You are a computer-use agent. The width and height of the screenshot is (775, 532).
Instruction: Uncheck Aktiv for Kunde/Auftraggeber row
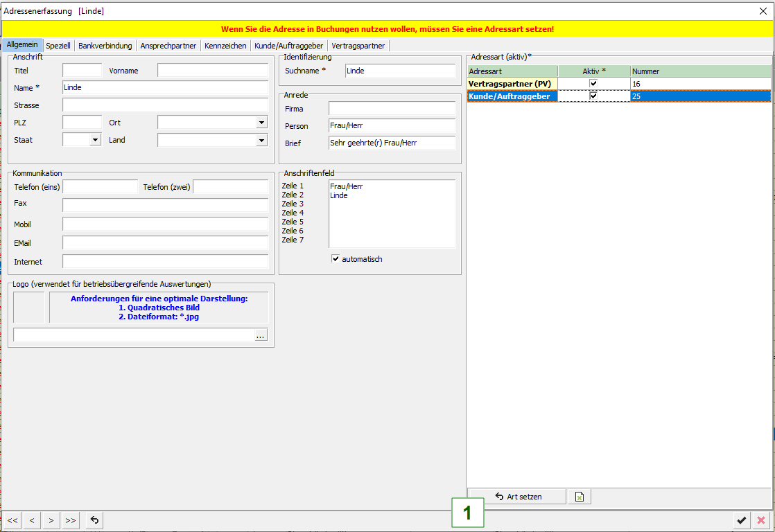593,96
